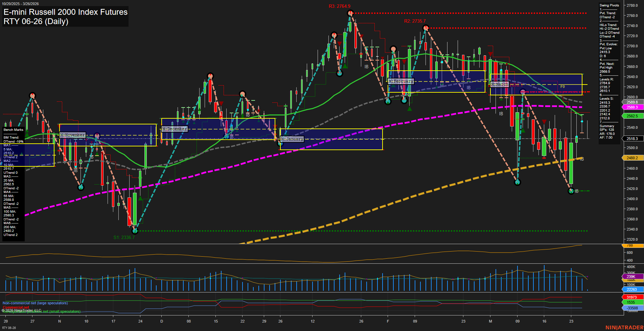Select the 2320.0 label on the price axis
Screen dimensions: 644x331
[632, 239]
